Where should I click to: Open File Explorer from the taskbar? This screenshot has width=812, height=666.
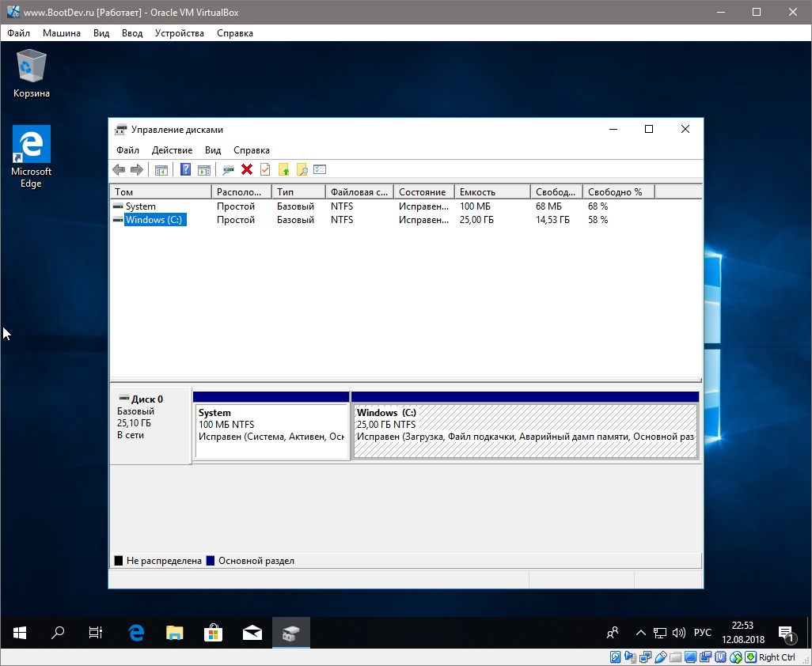click(175, 632)
